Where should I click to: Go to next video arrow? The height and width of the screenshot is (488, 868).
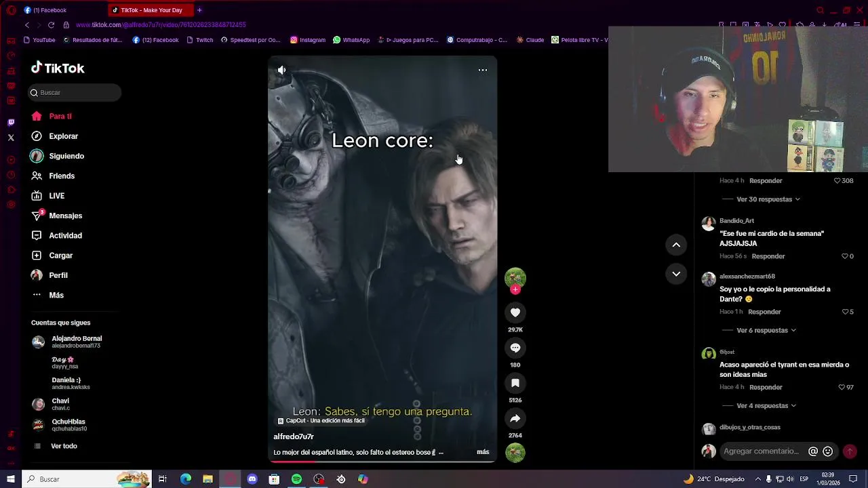(x=676, y=274)
